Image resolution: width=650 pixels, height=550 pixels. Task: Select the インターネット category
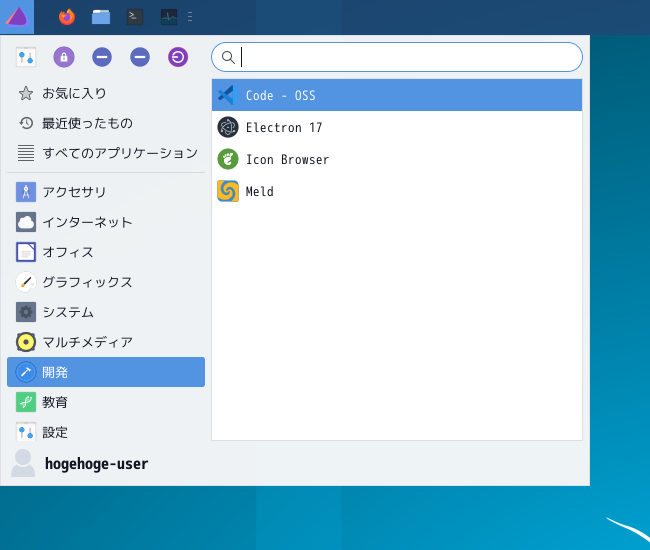pyautogui.click(x=106, y=222)
